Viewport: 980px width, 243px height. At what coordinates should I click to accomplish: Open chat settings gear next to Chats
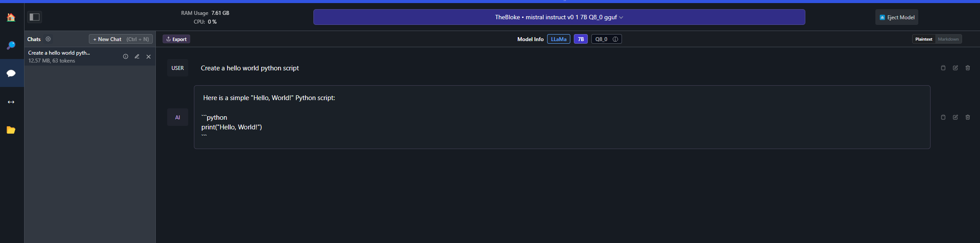click(x=48, y=39)
